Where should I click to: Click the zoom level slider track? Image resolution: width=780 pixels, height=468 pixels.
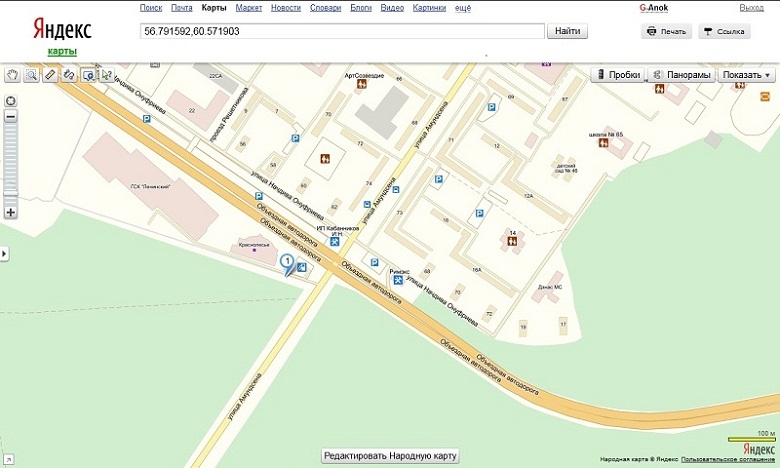[11, 160]
